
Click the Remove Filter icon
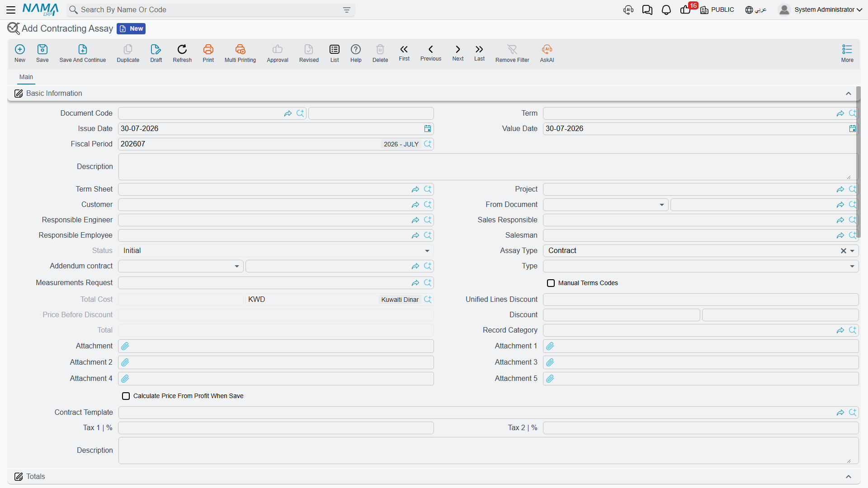click(512, 49)
